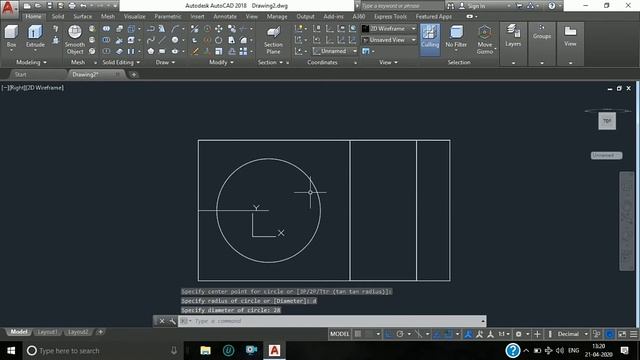Click the Unnamed UCS label below ViewCube
Image resolution: width=640 pixels, height=360 pixels.
coord(606,156)
